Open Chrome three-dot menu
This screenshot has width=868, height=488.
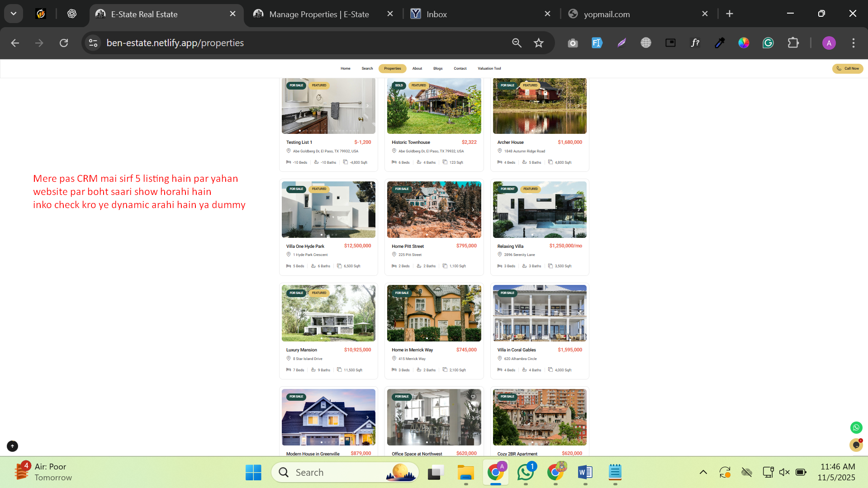(853, 43)
